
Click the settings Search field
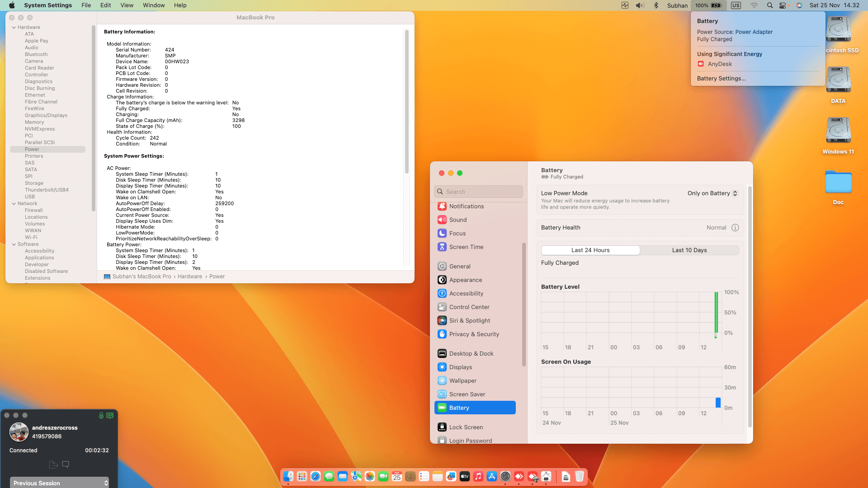click(478, 192)
